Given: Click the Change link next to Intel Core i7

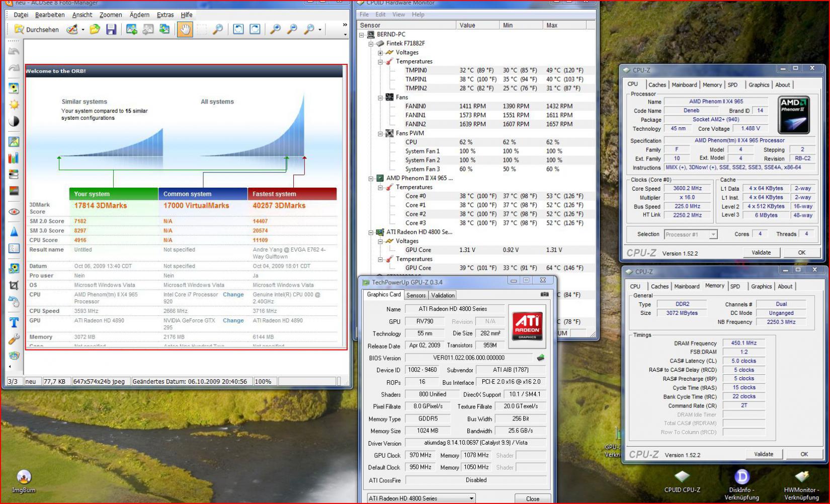Looking at the screenshot, I should pos(233,295).
